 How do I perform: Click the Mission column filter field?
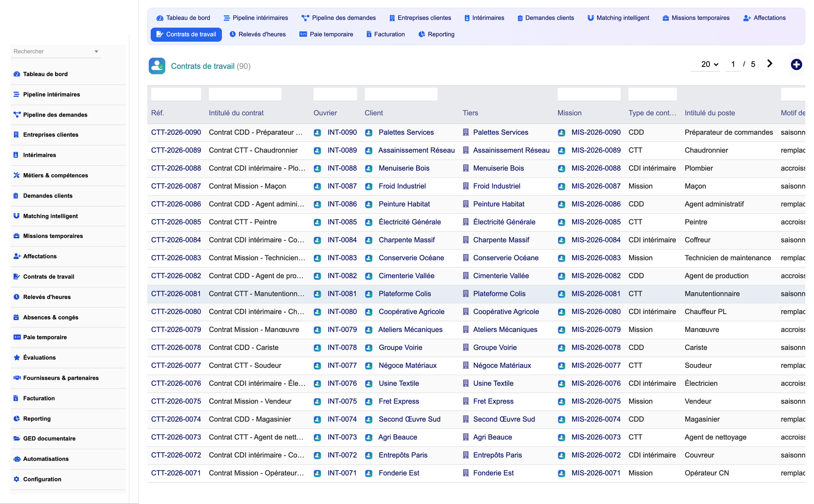(x=589, y=94)
